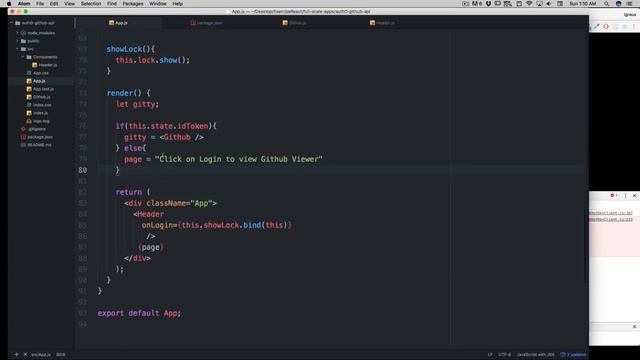Viewport: 640px width, 360px height.
Task: Click the git icon beside .gitignore
Action: click(23, 129)
